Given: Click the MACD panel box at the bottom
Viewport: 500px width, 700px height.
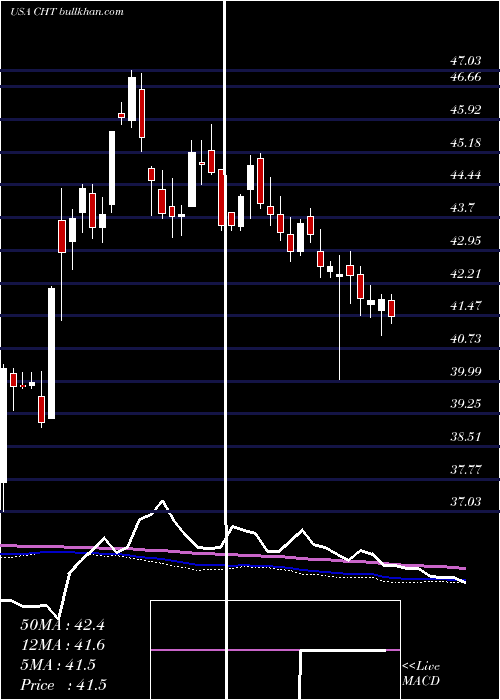Looking at the screenshot, I should [275, 650].
